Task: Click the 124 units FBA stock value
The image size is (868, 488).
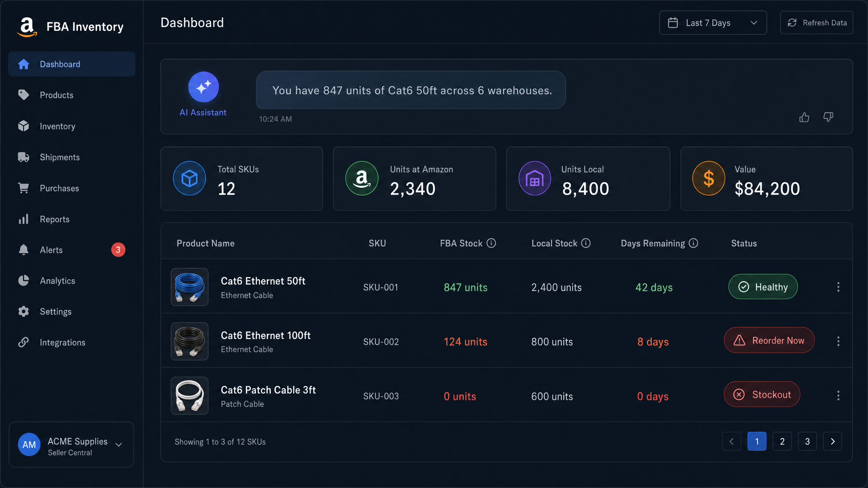Action: 465,341
